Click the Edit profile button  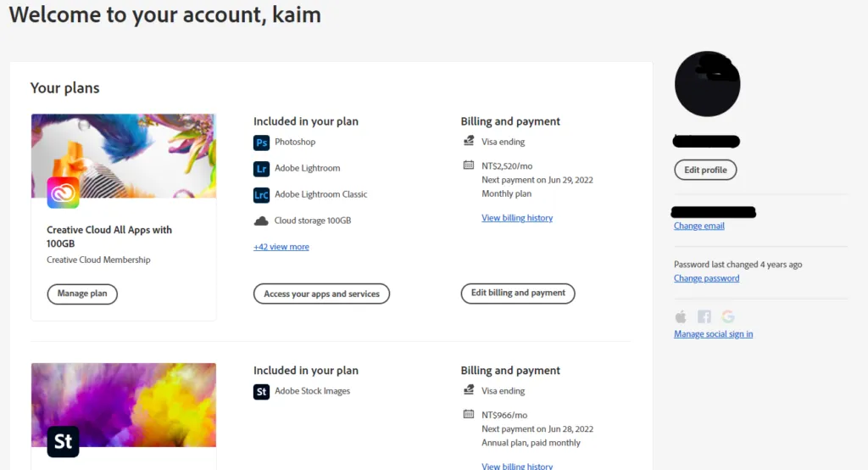(x=705, y=170)
